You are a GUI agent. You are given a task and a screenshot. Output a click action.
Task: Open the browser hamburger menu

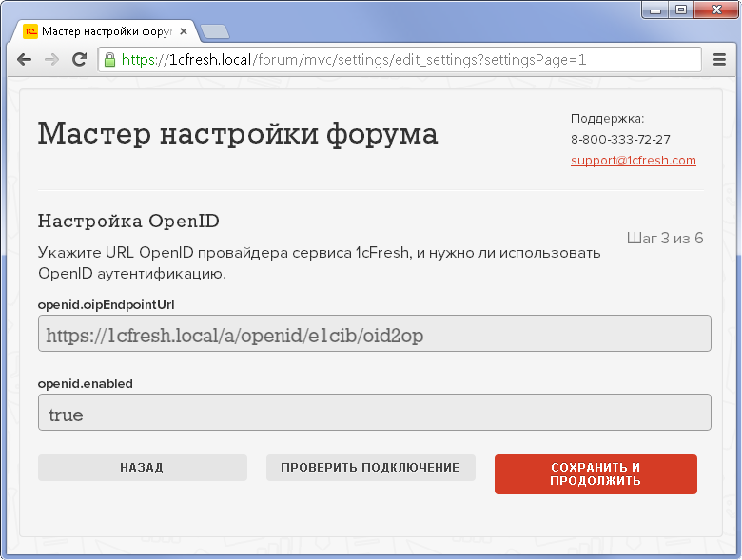pyautogui.click(x=719, y=60)
